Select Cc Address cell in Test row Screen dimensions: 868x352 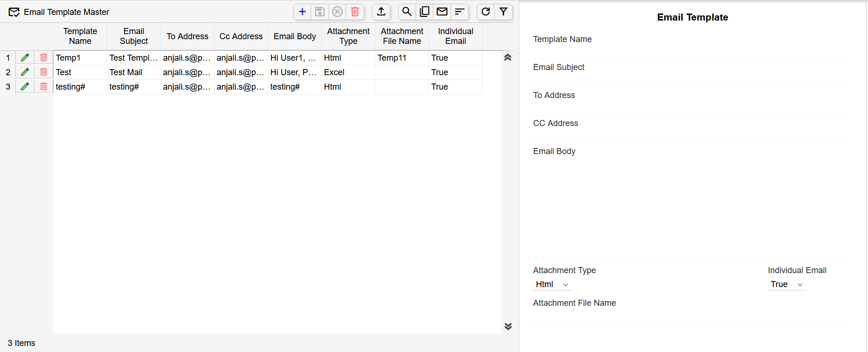(x=241, y=72)
